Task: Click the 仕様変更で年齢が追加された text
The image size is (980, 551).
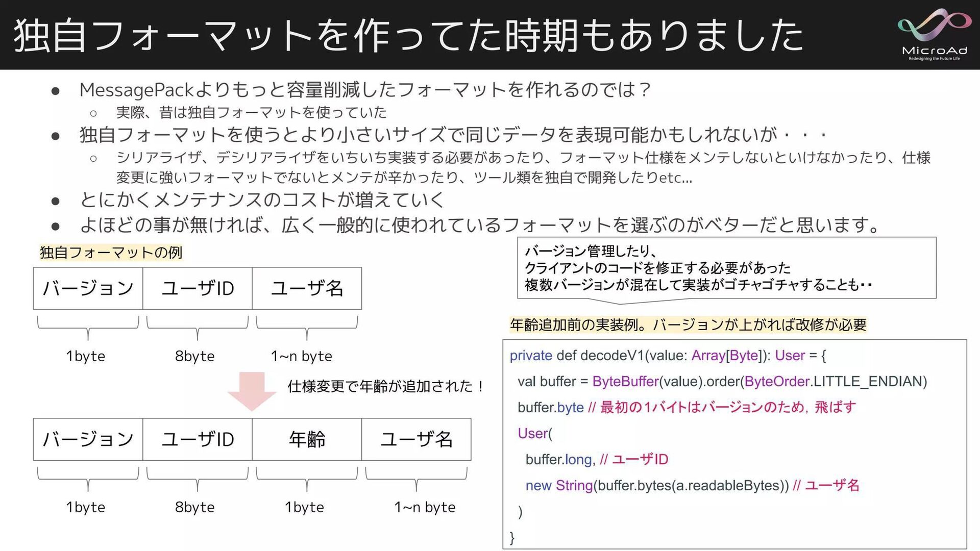Action: [x=386, y=386]
